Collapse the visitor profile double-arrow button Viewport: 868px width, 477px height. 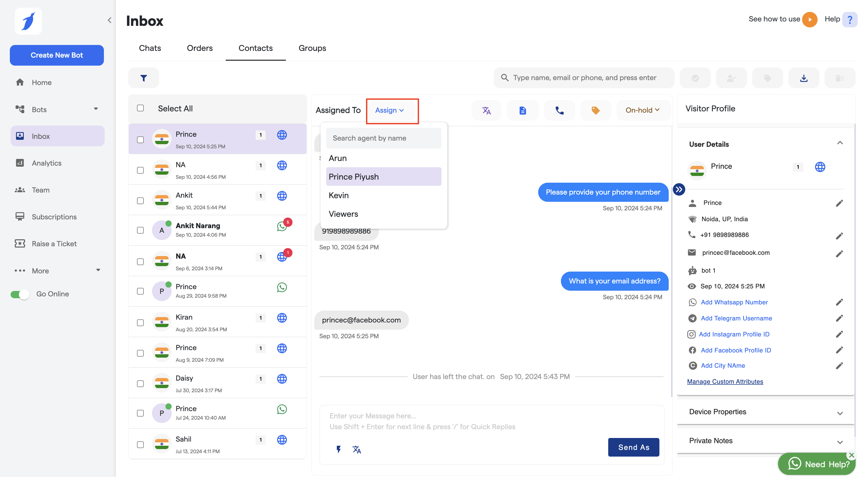click(x=679, y=189)
